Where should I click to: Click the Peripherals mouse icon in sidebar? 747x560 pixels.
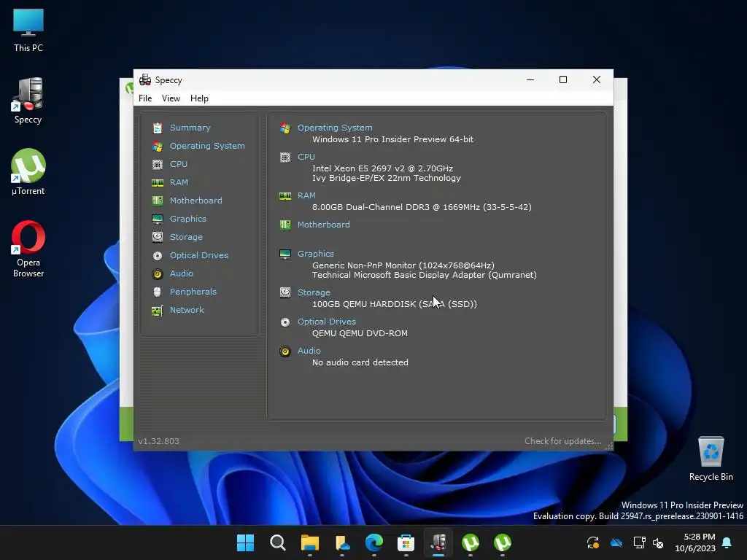[158, 292]
